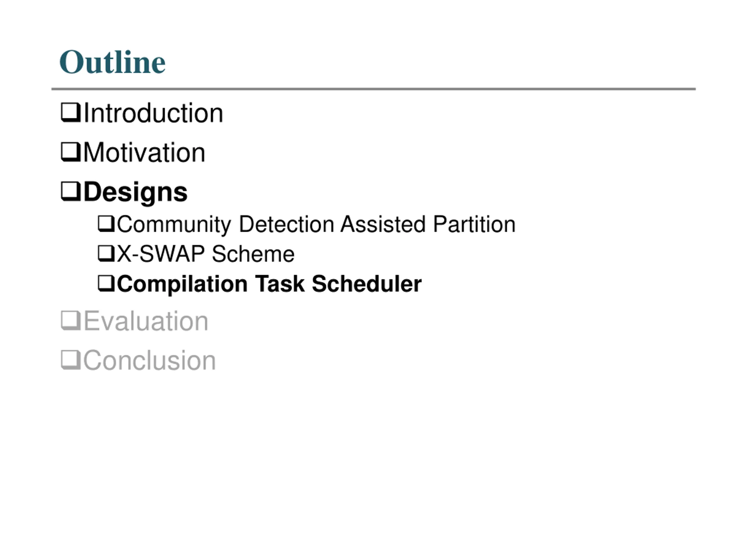Click the checkbox bullet beside Introduction
This screenshot has width=747, height=560.
tap(71, 112)
